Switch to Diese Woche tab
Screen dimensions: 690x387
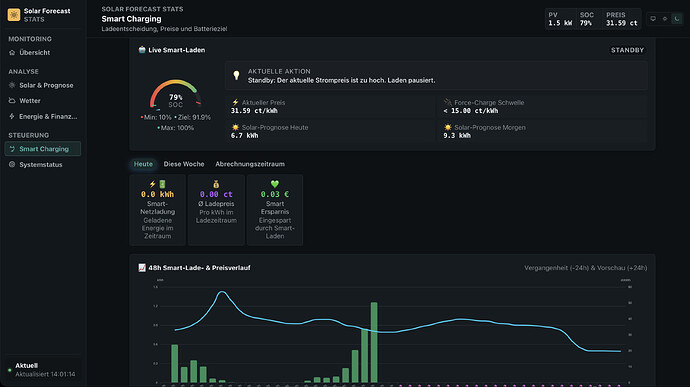point(184,164)
